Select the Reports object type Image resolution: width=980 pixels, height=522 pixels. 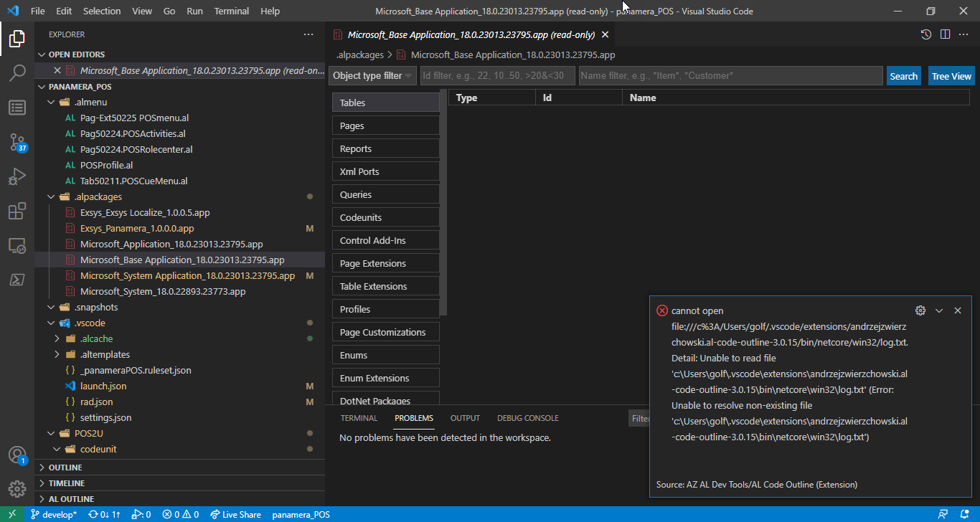pos(386,148)
